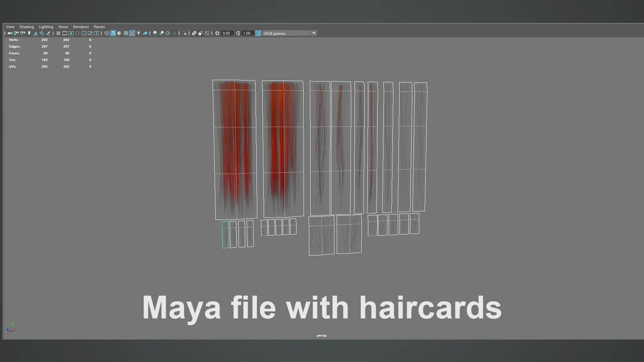Select the highlighted small haircard polygon below the large cards
This screenshot has width=644, height=362.
[x=226, y=235]
